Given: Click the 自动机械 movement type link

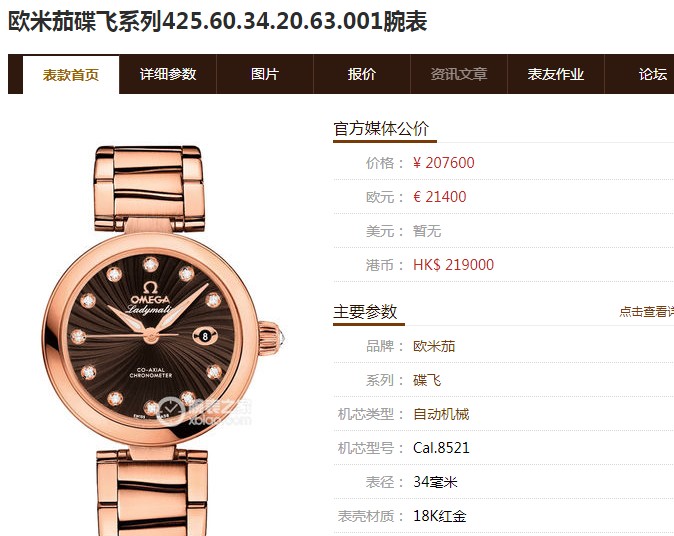Looking at the screenshot, I should tap(441, 414).
